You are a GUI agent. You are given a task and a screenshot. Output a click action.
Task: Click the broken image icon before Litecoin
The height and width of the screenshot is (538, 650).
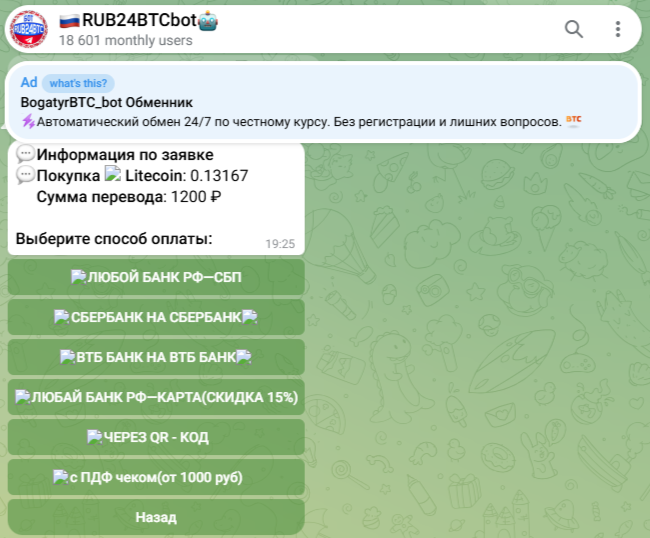[112, 173]
